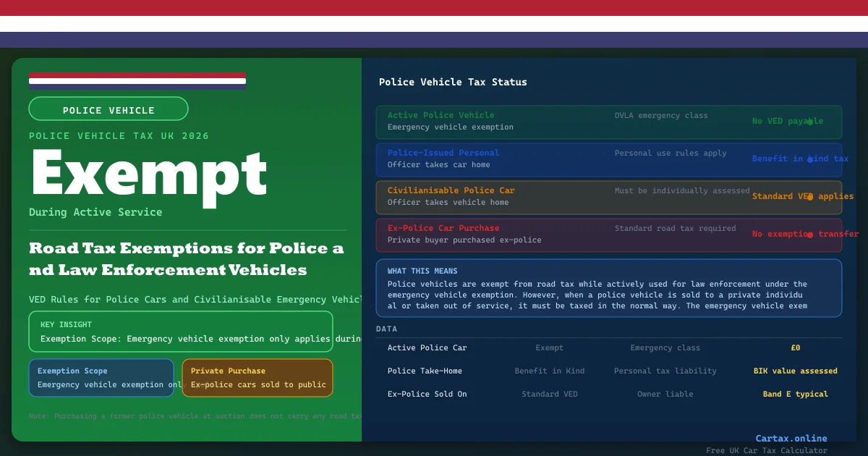Select the Ex-Police Car Purchase row
The width and height of the screenshot is (868, 456).
pyautogui.click(x=608, y=235)
